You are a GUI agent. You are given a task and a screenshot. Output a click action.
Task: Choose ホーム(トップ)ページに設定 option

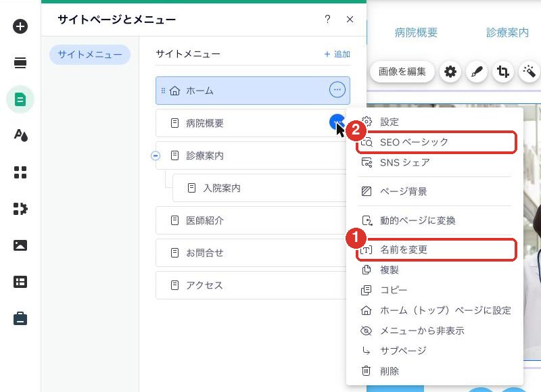point(435,310)
